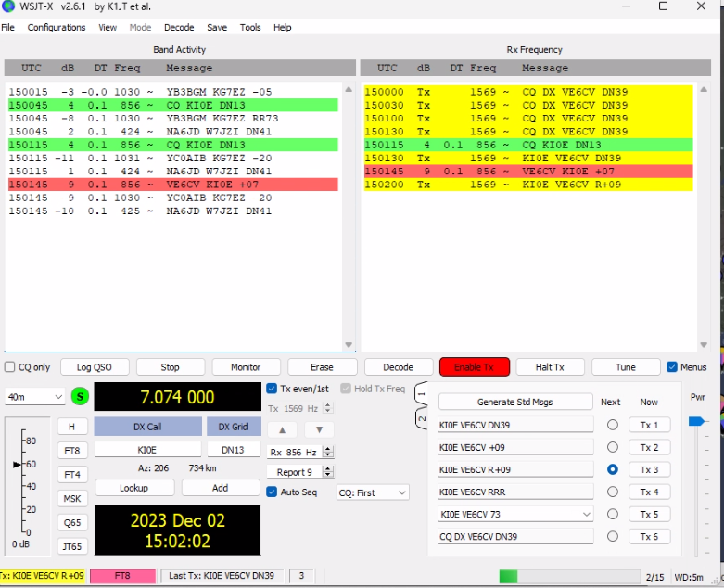Click the H hound mode button
724x588 pixels.
click(72, 426)
